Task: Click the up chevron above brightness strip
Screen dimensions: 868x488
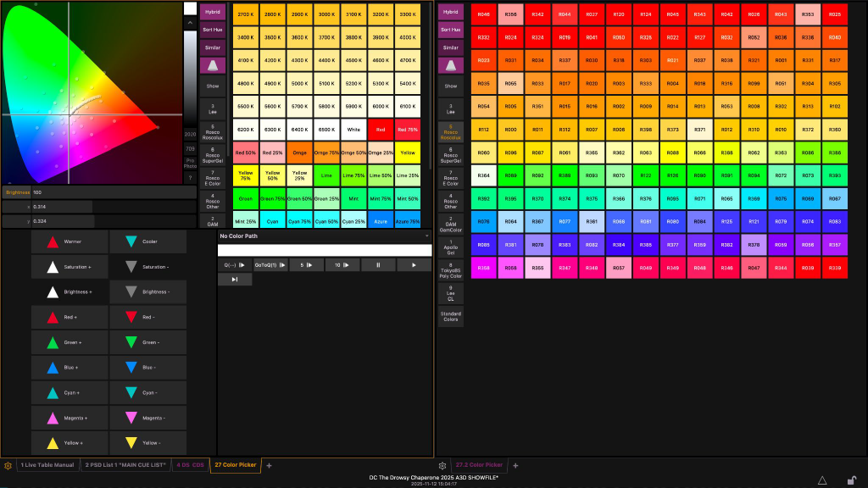Action: coord(190,23)
